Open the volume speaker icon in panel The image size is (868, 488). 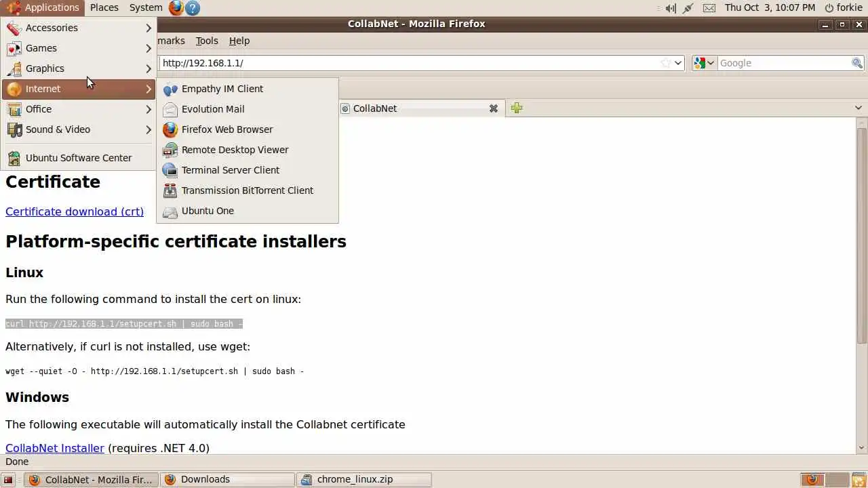[x=671, y=8]
